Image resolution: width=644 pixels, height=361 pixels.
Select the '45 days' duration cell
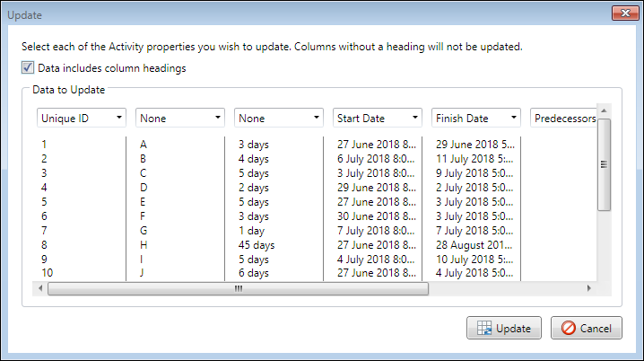[257, 244]
